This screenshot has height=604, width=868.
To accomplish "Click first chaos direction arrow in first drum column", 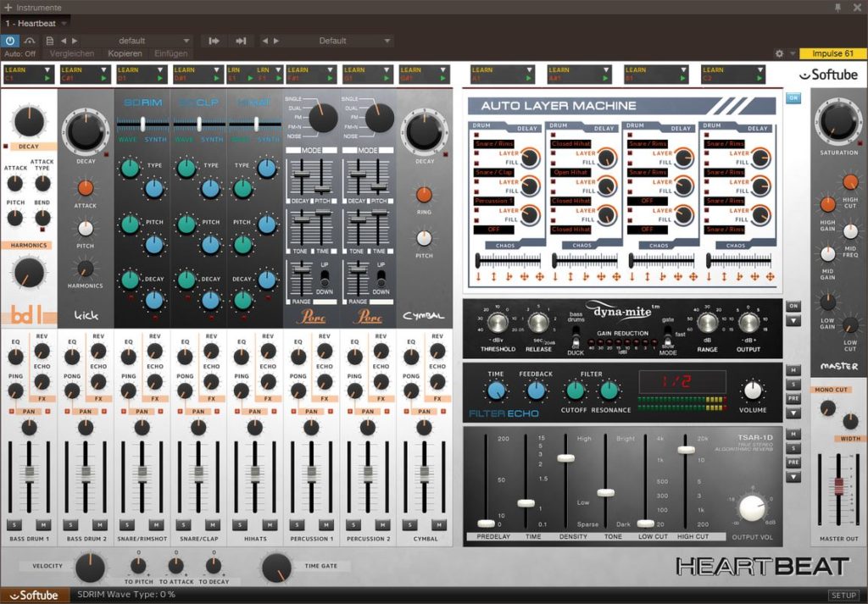I will click(478, 276).
